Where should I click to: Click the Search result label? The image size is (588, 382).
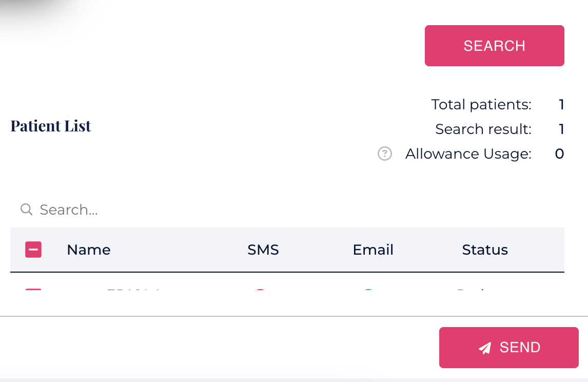point(483,129)
